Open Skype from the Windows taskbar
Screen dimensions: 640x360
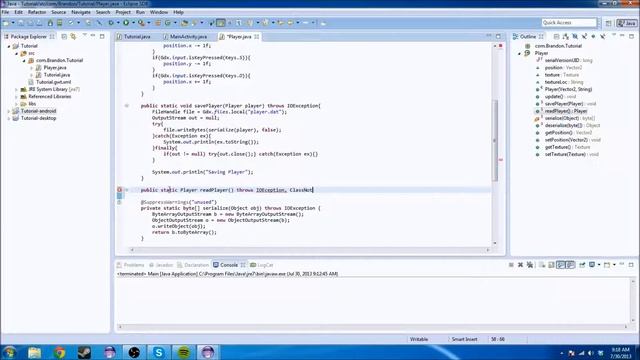158,352
